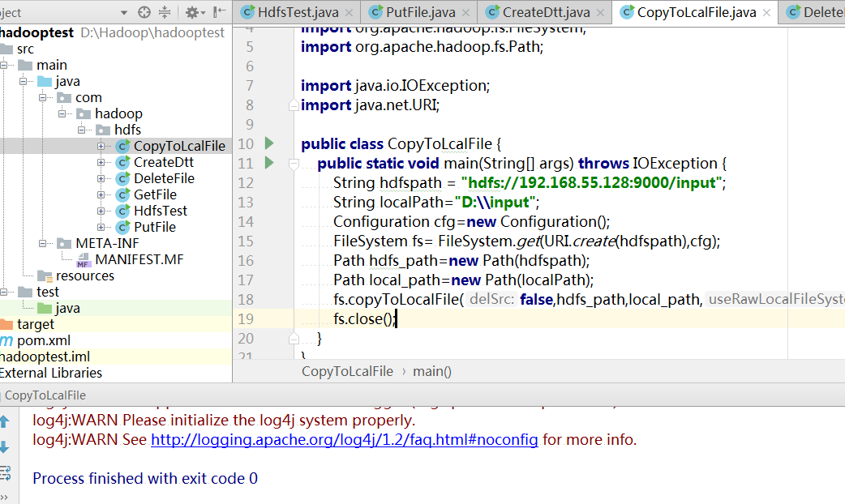Click the run gutter arrow beside main method
The height and width of the screenshot is (504, 845).
(x=269, y=163)
